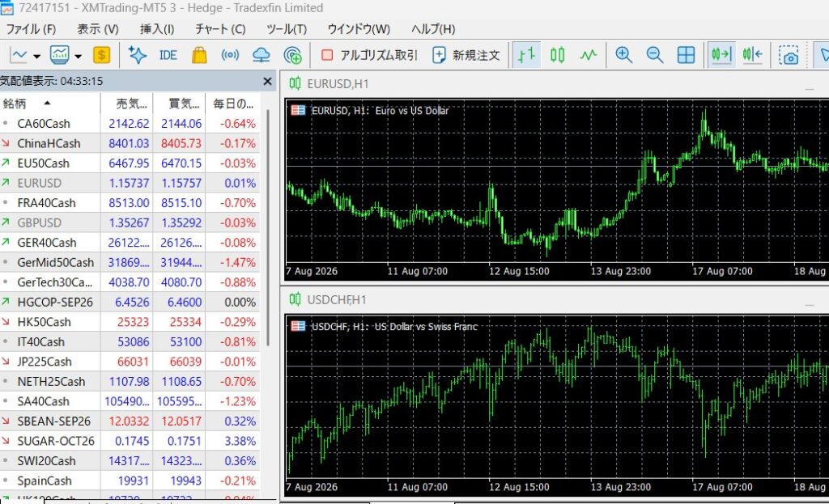Expand the chart type dropdown arrow
The image size is (829, 504).
(36, 56)
